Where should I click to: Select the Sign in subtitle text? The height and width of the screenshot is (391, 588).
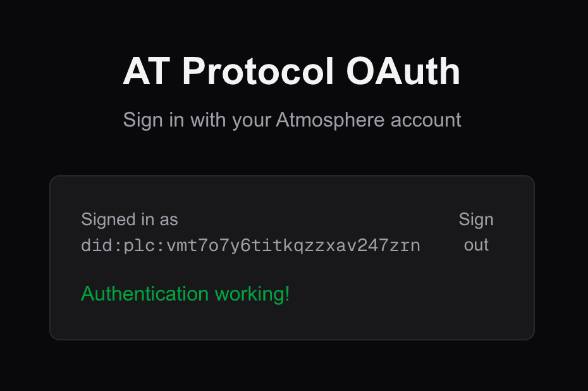291,120
